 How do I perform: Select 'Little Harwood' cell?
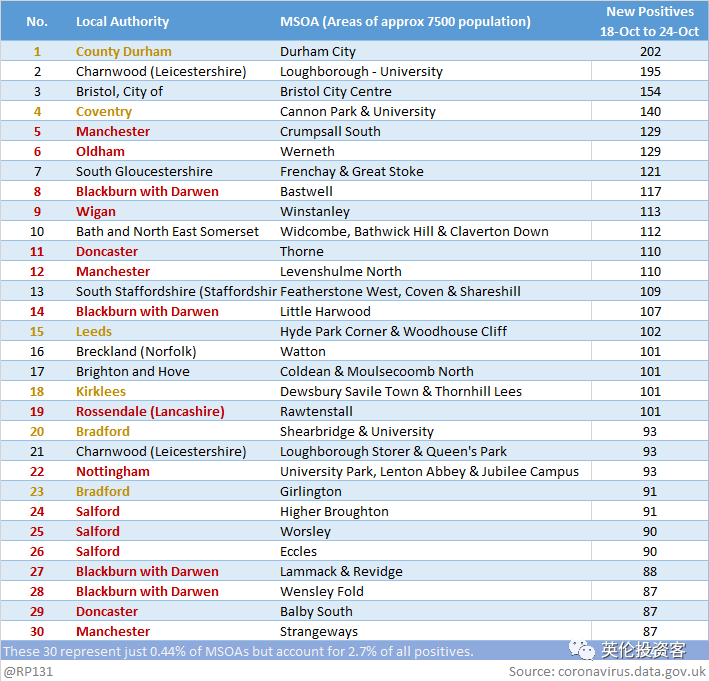(x=325, y=311)
